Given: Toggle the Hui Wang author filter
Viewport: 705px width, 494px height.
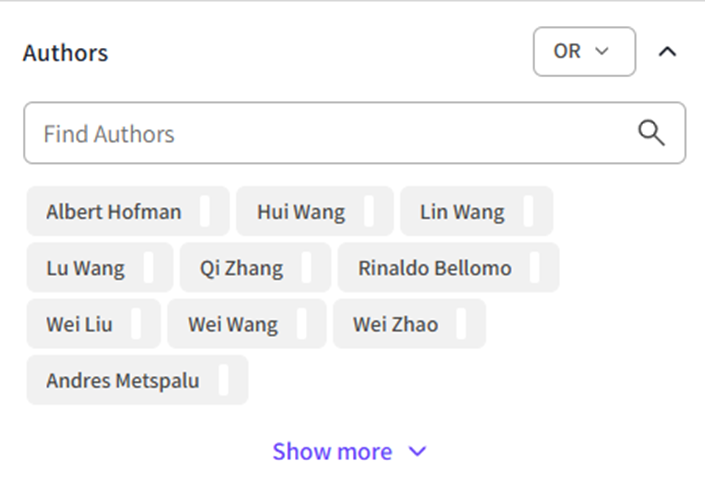Looking at the screenshot, I should (x=300, y=211).
